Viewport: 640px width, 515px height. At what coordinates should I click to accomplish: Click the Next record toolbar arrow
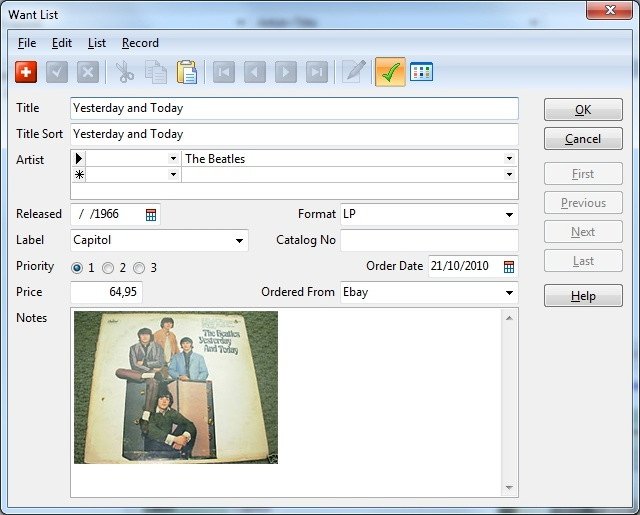286,72
